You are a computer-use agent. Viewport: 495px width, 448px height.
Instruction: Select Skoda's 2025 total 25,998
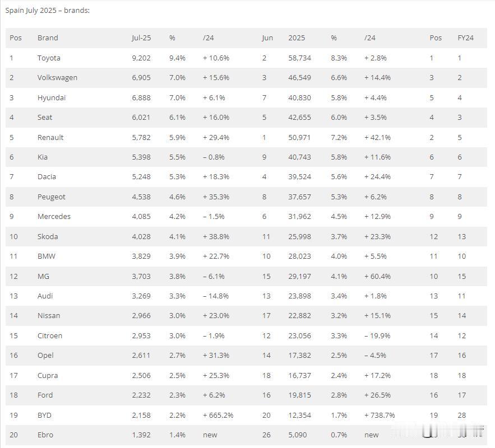click(x=299, y=236)
